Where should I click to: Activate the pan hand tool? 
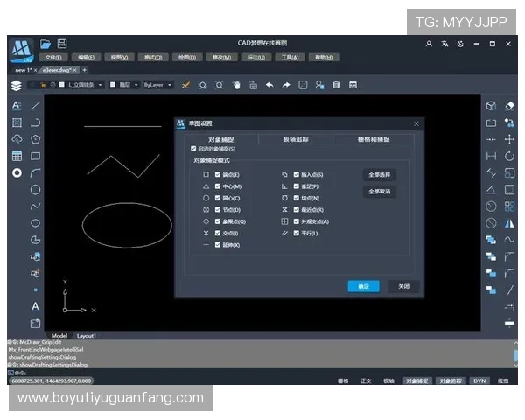[x=236, y=85]
